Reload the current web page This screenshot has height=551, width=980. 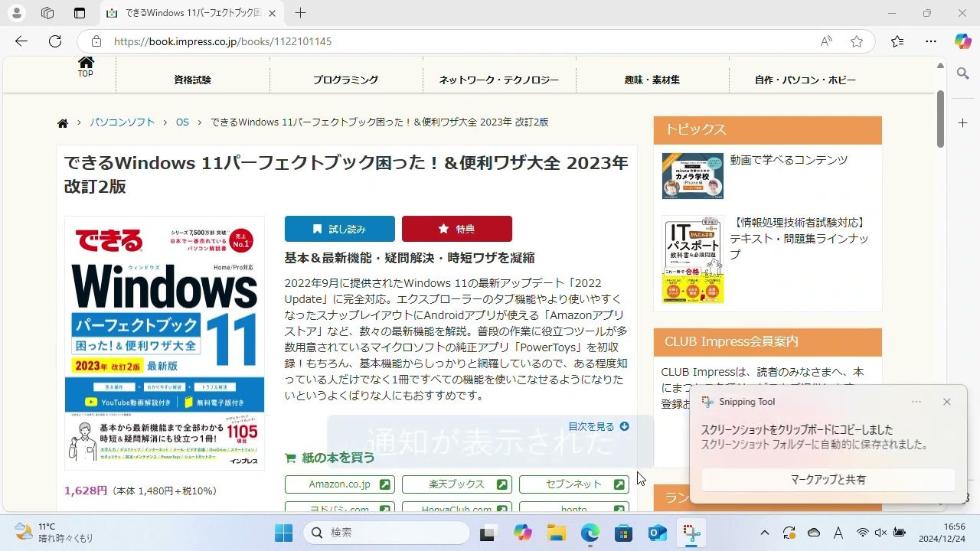[55, 41]
